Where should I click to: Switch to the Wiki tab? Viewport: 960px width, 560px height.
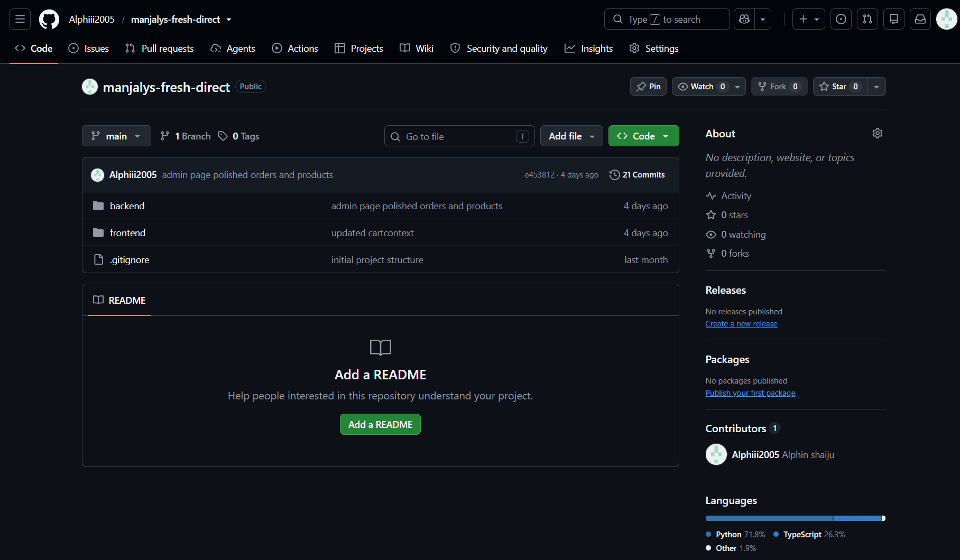coord(417,49)
